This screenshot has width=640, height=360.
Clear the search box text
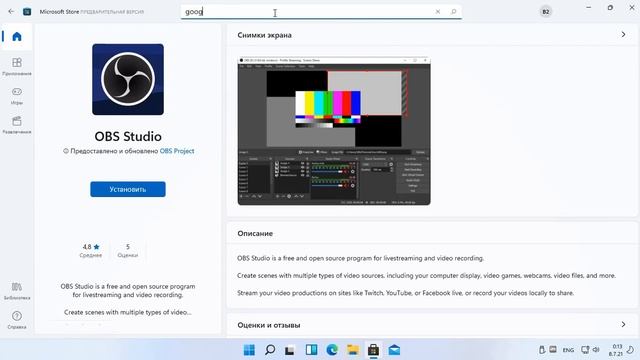click(438, 11)
